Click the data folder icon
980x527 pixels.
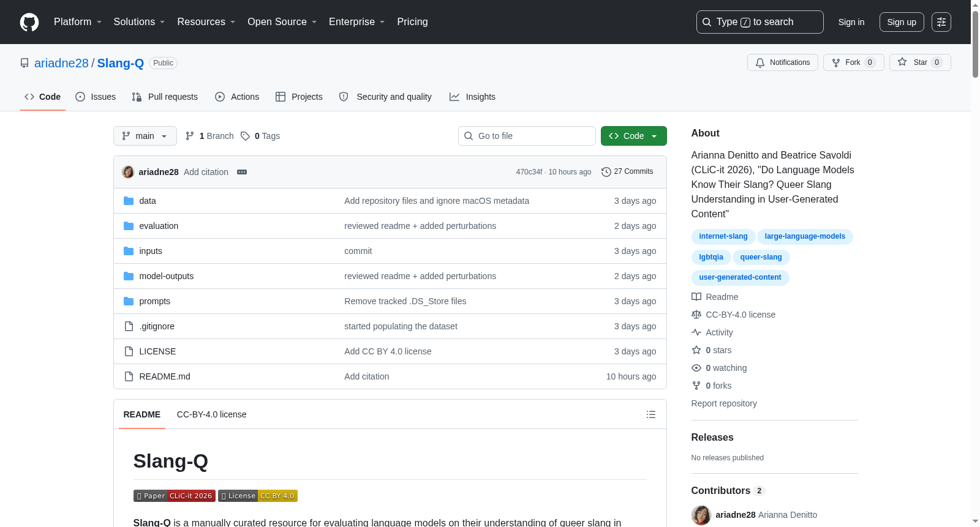coord(129,201)
